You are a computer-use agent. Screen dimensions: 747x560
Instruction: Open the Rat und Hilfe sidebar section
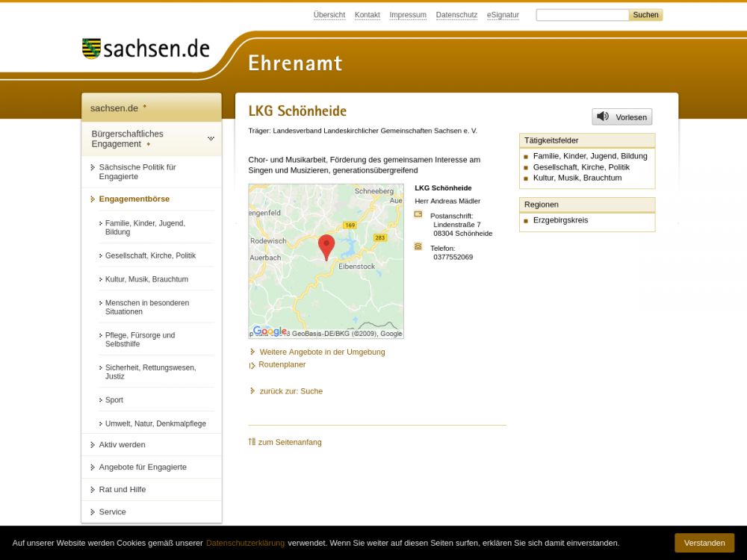click(122, 490)
